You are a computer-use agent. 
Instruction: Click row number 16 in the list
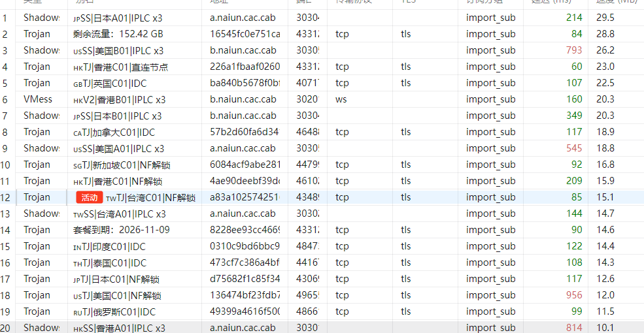7,262
